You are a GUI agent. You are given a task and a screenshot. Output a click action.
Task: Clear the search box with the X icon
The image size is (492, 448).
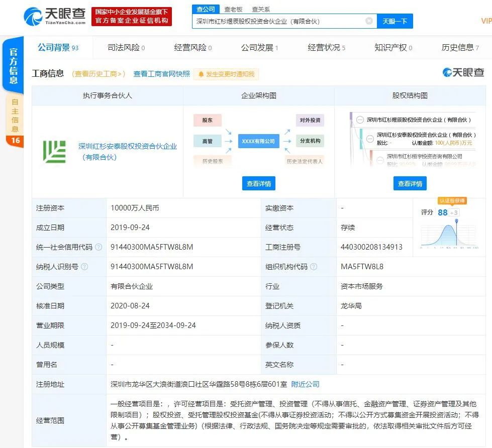[369, 21]
